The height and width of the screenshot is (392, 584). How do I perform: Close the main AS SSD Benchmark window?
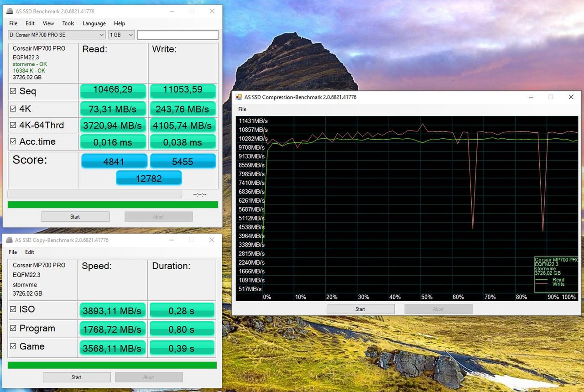[212, 11]
